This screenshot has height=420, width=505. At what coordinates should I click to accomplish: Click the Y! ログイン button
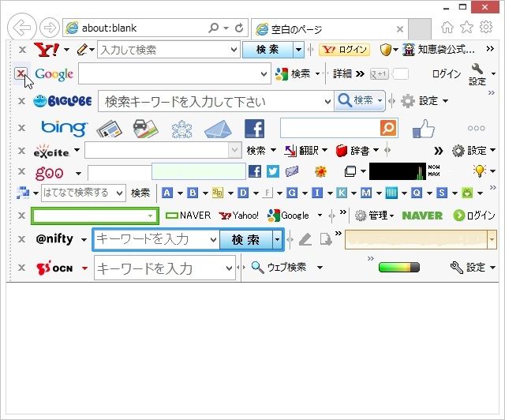pos(344,50)
